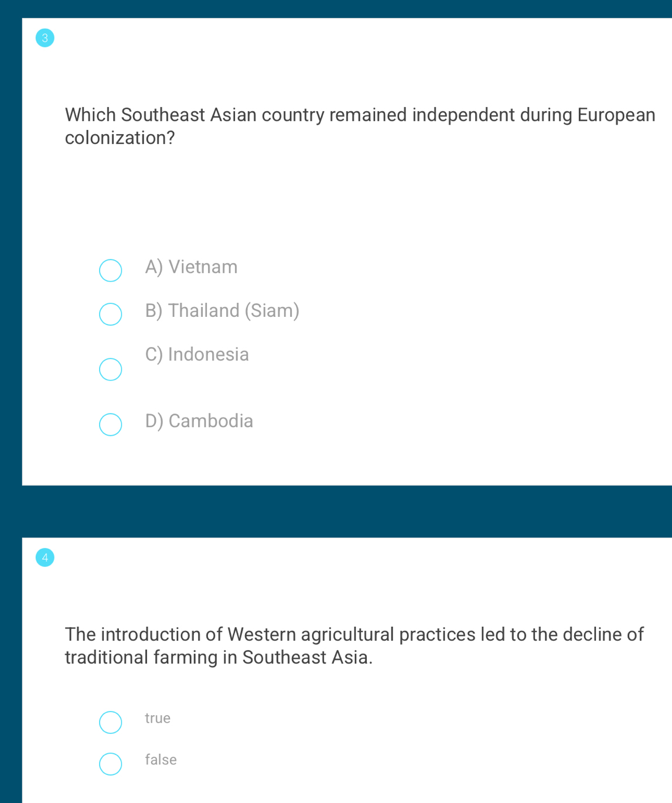Click the 'D) Cambodia' answer text

(199, 421)
